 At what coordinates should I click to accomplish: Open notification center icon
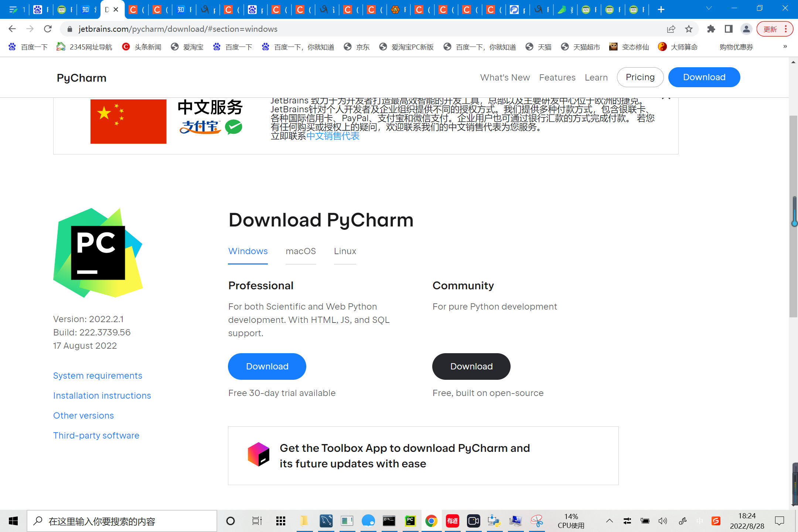780,521
